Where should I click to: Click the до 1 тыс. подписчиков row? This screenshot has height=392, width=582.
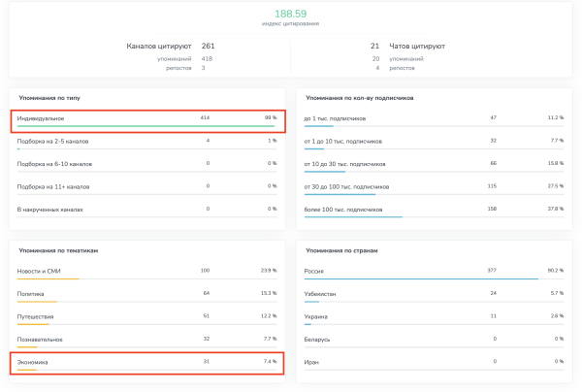[433, 117]
